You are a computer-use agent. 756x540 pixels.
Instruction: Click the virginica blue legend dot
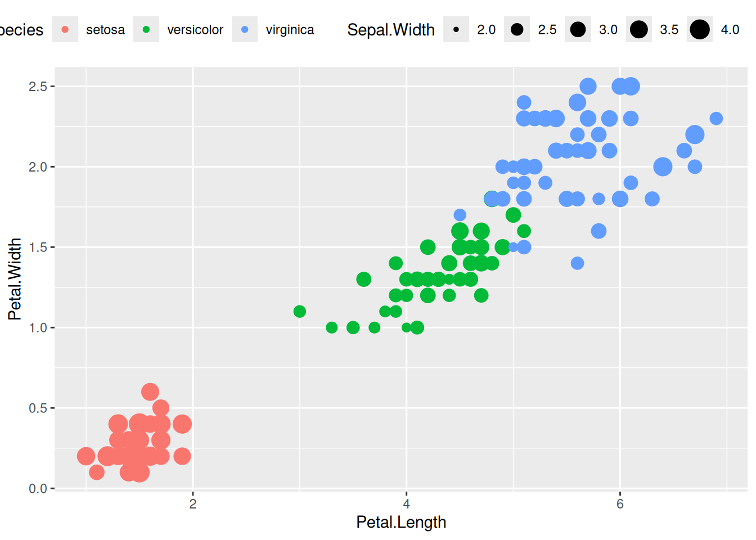245,29
